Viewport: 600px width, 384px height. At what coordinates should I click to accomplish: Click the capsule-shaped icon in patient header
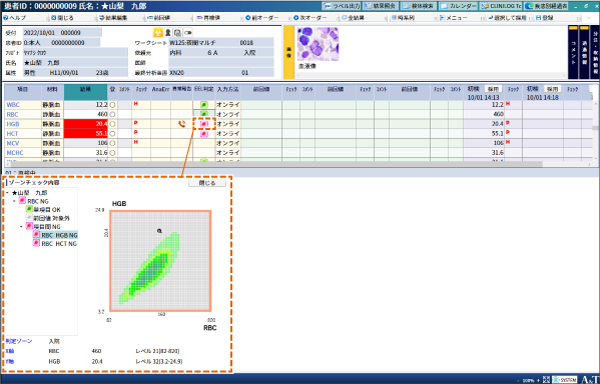point(188,33)
